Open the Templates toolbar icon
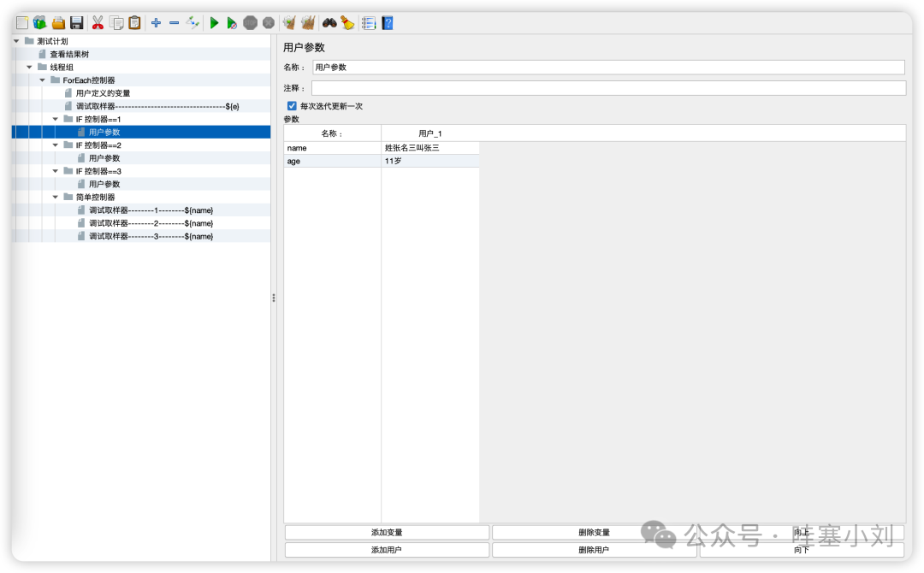The width and height of the screenshot is (924, 573). coord(39,23)
